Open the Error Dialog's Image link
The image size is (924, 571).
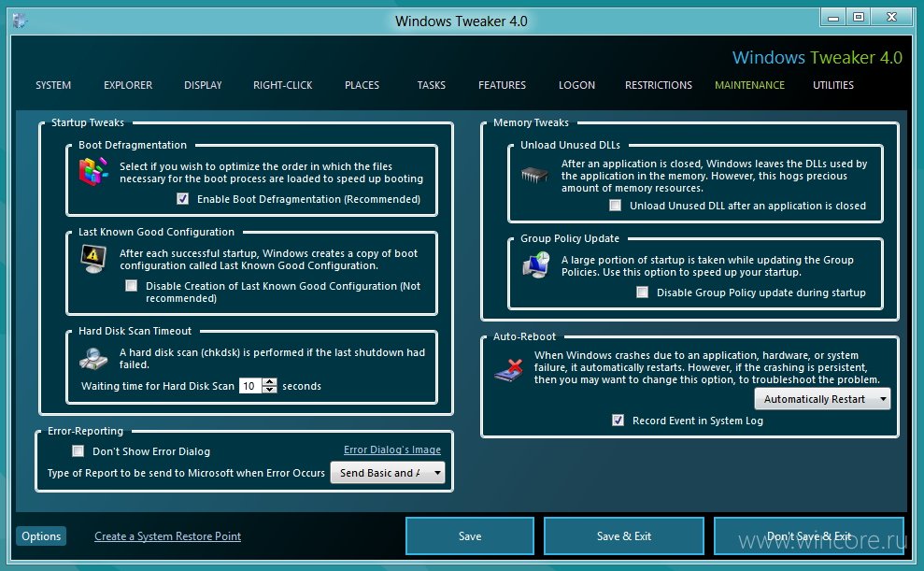tap(391, 450)
